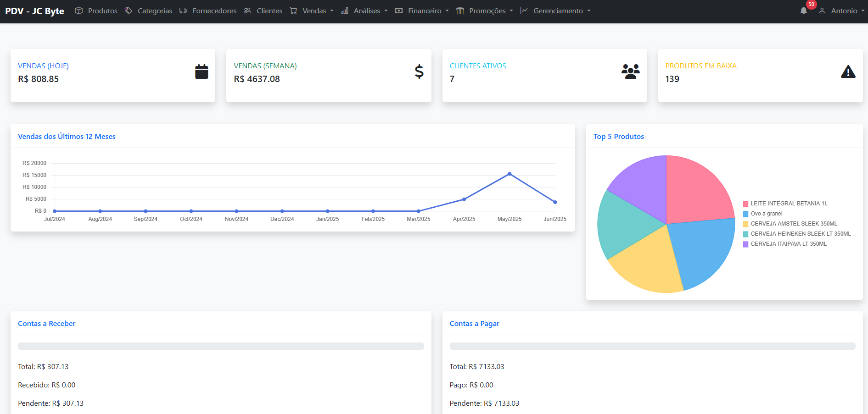The width and height of the screenshot is (868, 414).
Task: Toggle Ovo a granel legend entry
Action: tap(766, 214)
